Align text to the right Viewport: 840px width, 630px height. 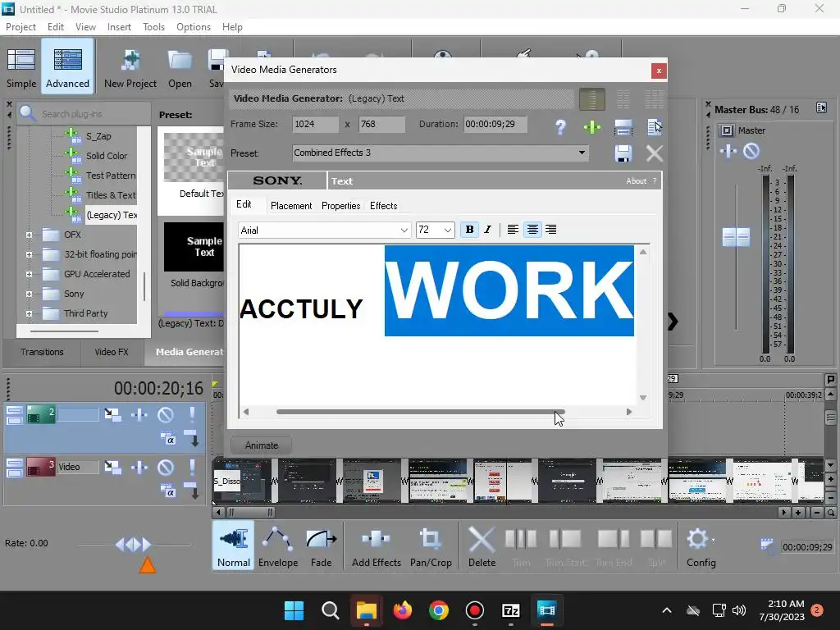(550, 230)
